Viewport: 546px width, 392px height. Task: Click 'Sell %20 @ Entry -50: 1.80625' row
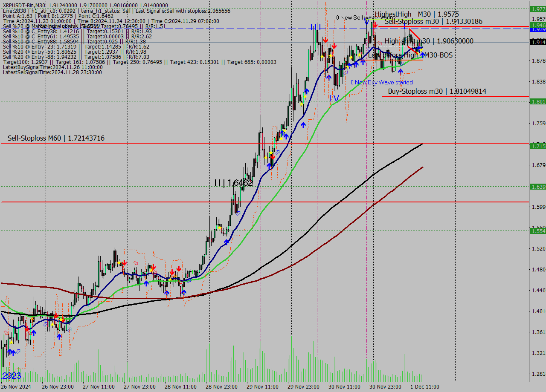[75, 52]
